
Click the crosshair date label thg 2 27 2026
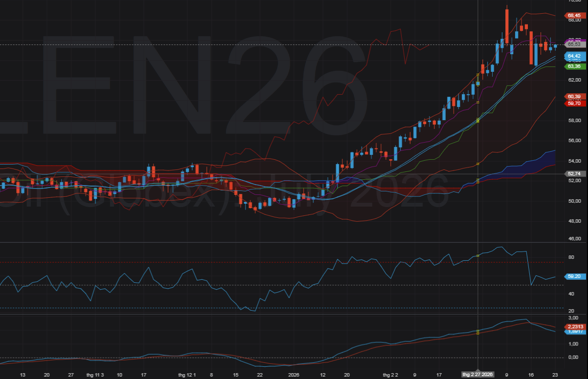[x=478, y=375]
